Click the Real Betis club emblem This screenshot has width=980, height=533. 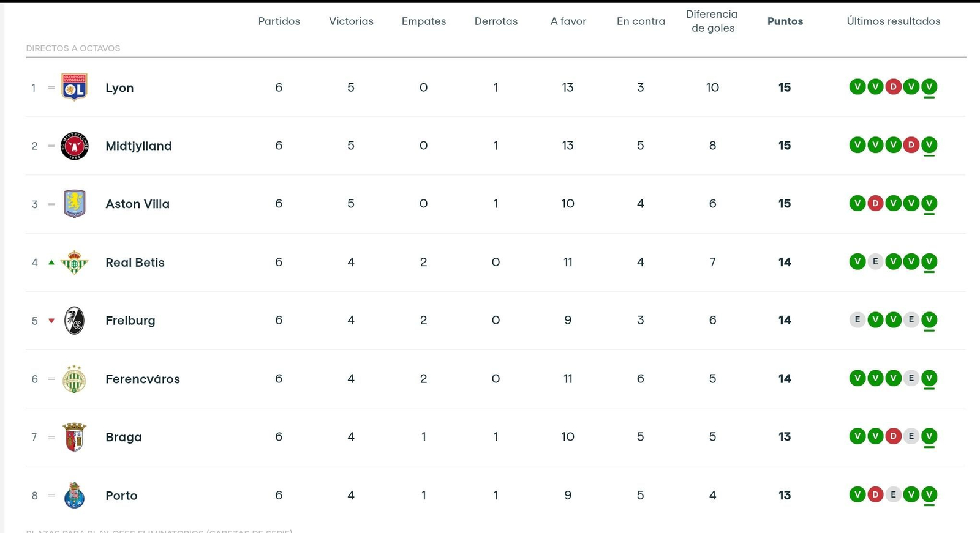(x=74, y=262)
